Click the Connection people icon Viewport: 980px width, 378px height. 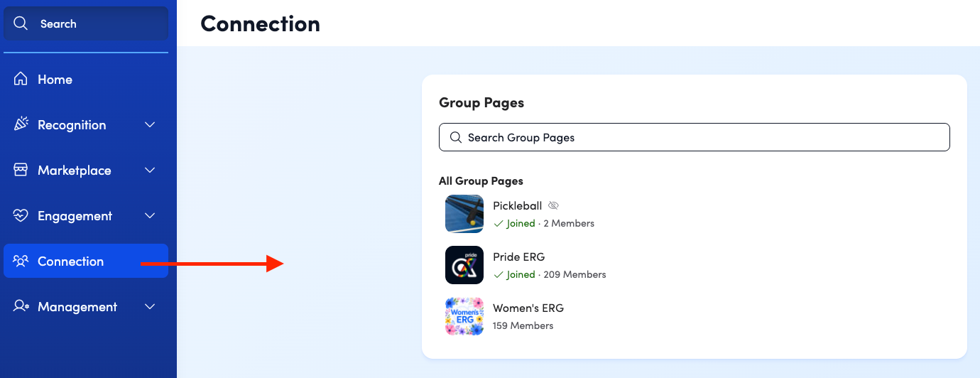(21, 261)
